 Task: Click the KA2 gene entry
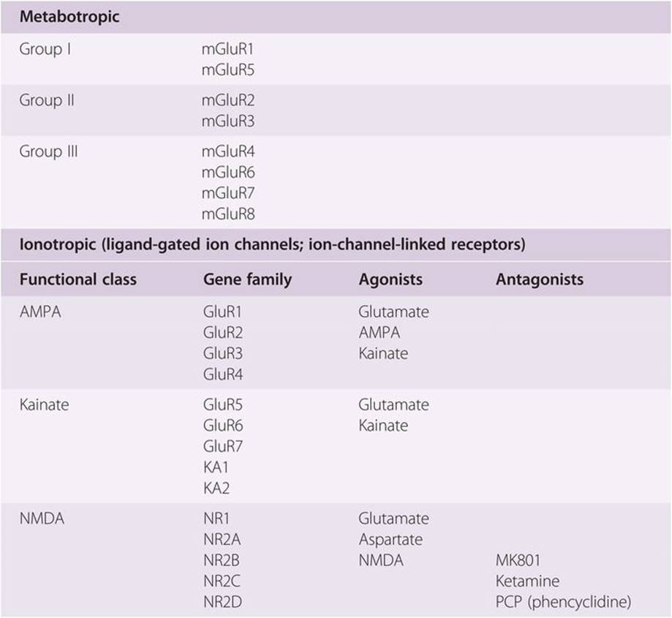point(216,488)
